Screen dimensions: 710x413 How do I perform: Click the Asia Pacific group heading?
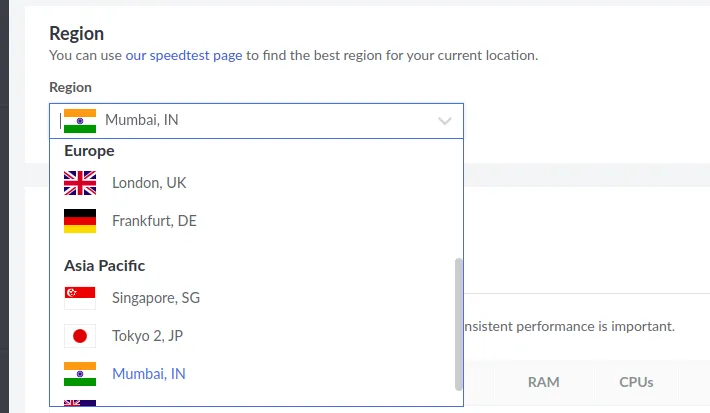[x=104, y=266]
